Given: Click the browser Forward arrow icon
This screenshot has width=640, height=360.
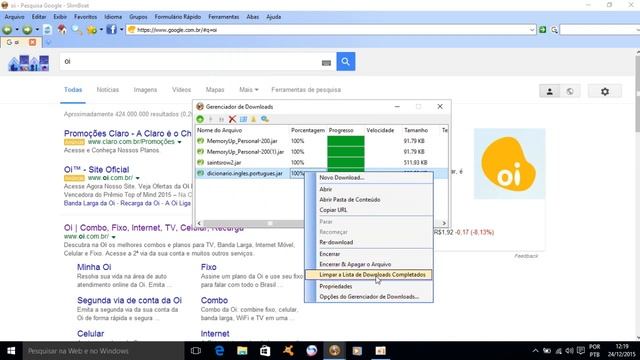Looking at the screenshot, I should 27,29.
